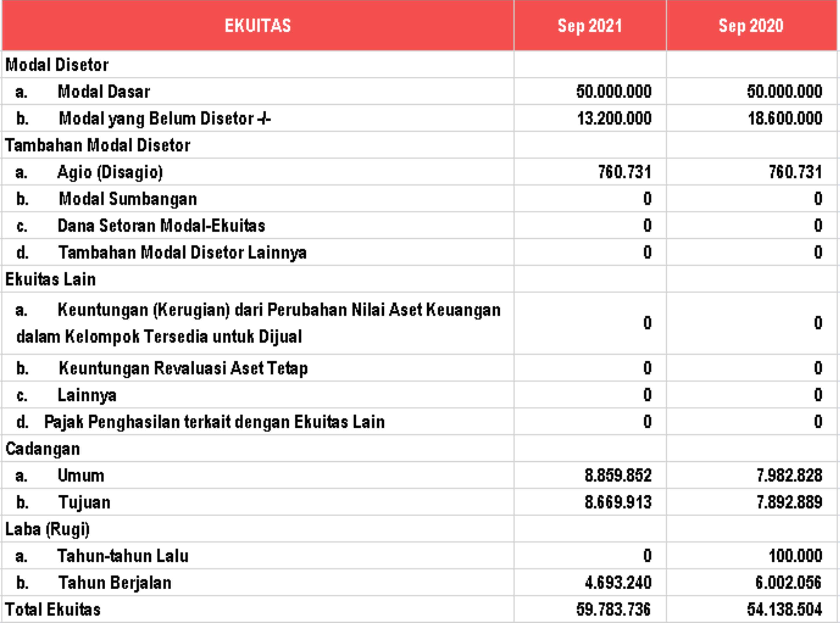
Task: Click Pajak Penghasilan terkait Ekuitas Lain label
Action: (x=214, y=421)
